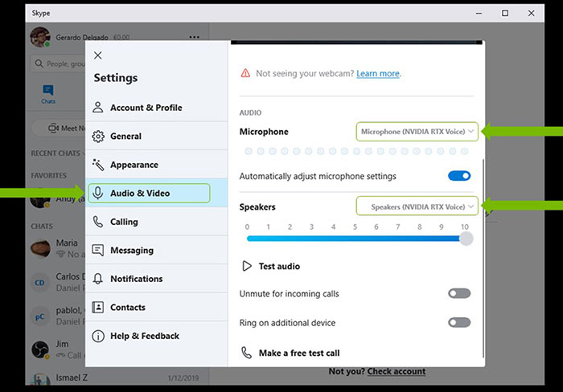Click Gerardo Delgado's profile avatar
563x392 pixels.
click(40, 37)
